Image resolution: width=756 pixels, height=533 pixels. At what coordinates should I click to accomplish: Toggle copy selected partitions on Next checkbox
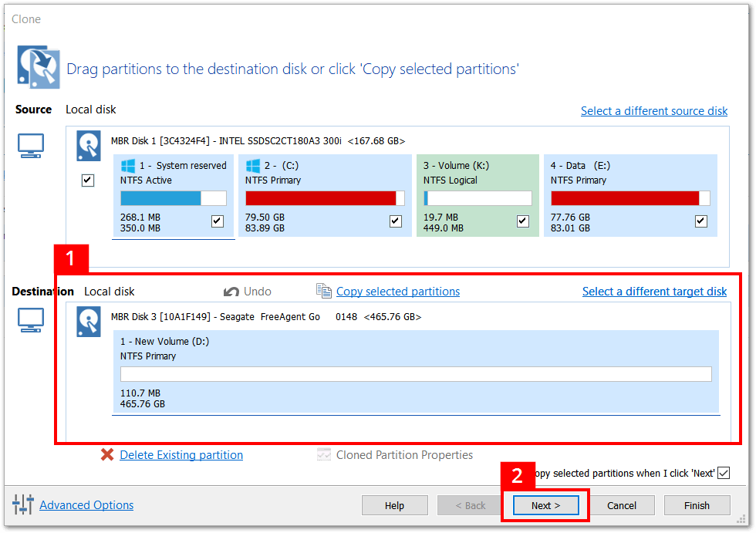(724, 474)
